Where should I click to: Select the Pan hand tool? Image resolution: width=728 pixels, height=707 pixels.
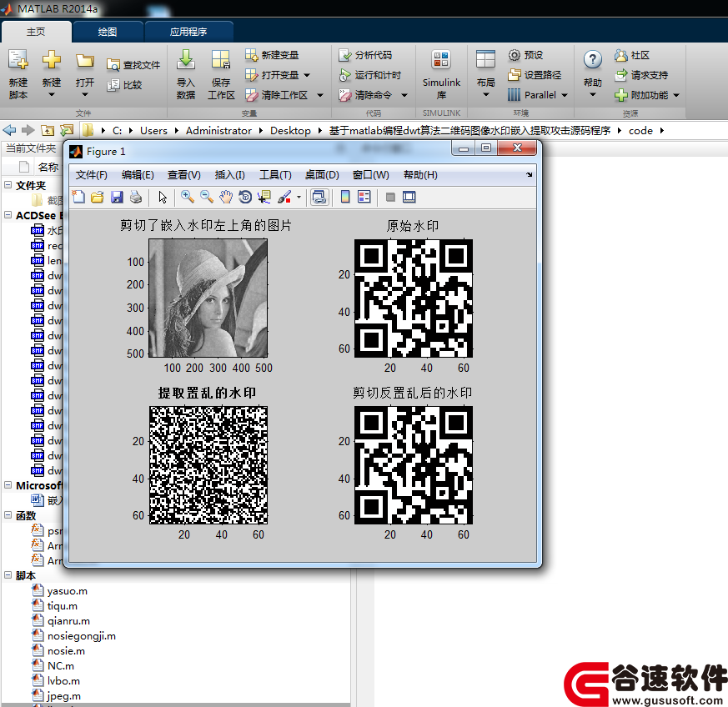(x=226, y=197)
